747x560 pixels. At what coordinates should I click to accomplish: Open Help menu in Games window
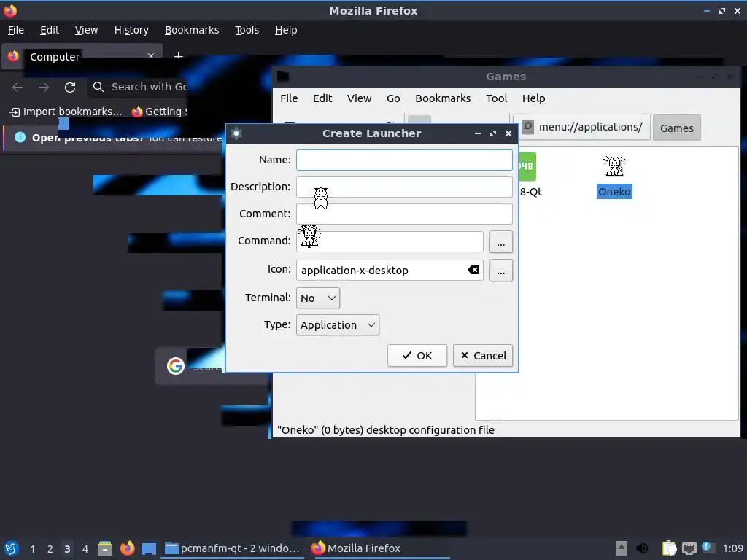[x=533, y=98]
